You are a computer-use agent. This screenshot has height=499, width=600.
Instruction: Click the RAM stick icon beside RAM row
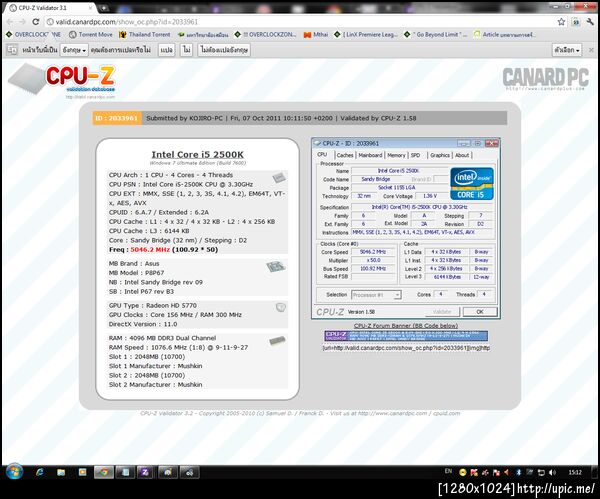coord(277,340)
